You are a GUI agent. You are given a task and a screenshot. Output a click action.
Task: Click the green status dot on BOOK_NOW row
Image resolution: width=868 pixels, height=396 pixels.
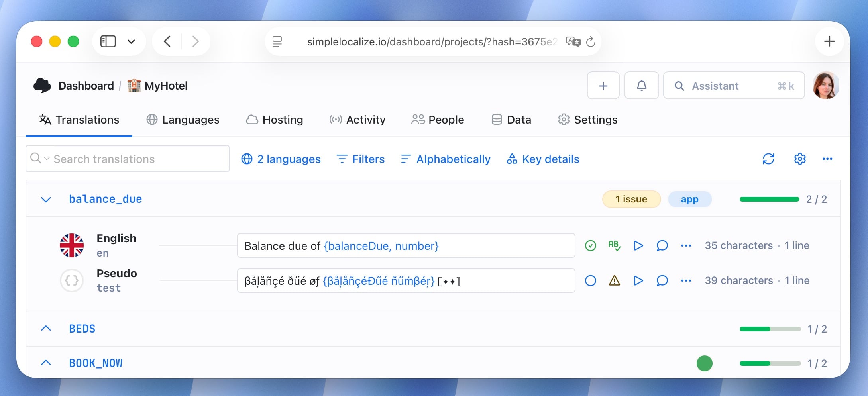[705, 363]
